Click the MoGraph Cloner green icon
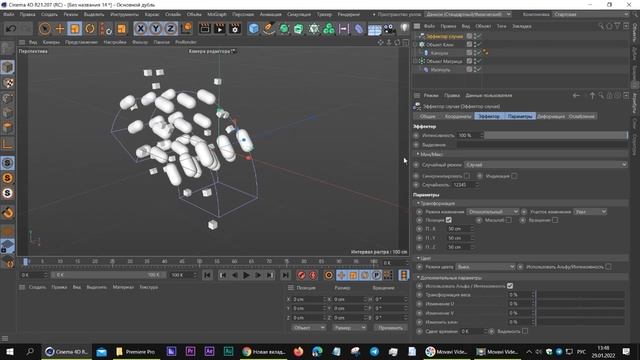Screen dimensions: 640x360 (329, 29)
